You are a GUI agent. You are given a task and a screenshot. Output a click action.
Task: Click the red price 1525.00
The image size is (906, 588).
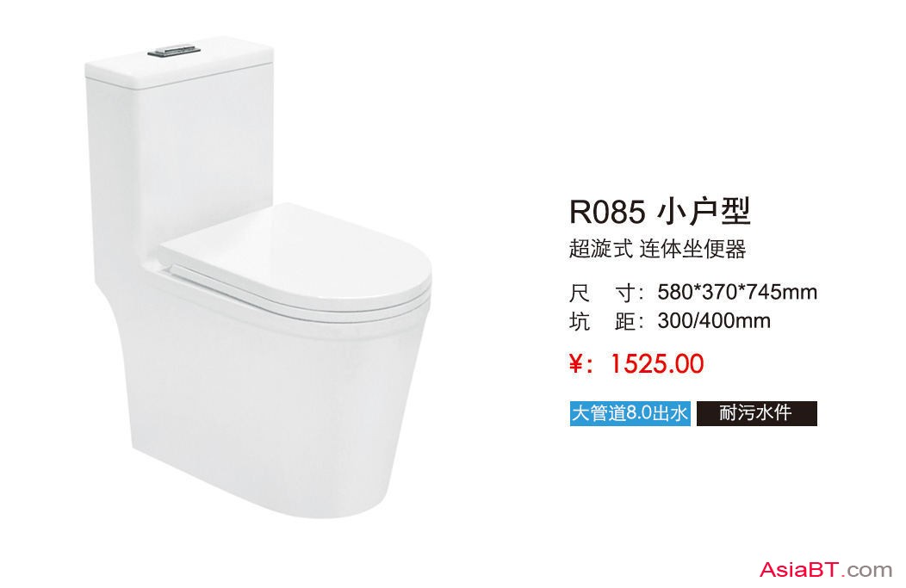(x=658, y=364)
